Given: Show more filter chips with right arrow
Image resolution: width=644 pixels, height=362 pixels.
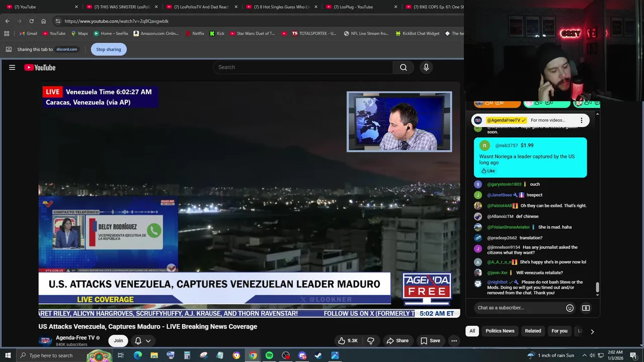Looking at the screenshot, I should point(592,331).
